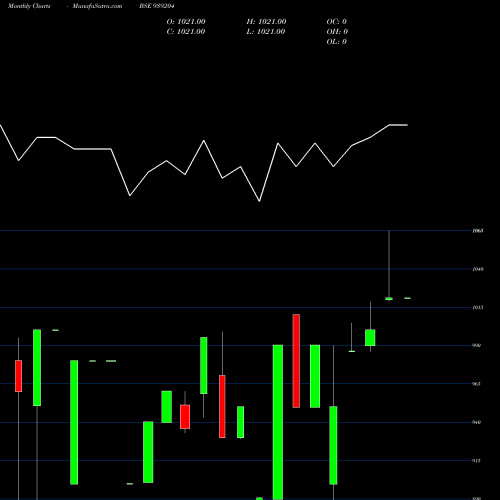Click the 1015 price axis label
Image resolution: width=500 pixels, height=500 pixels.
478,307
